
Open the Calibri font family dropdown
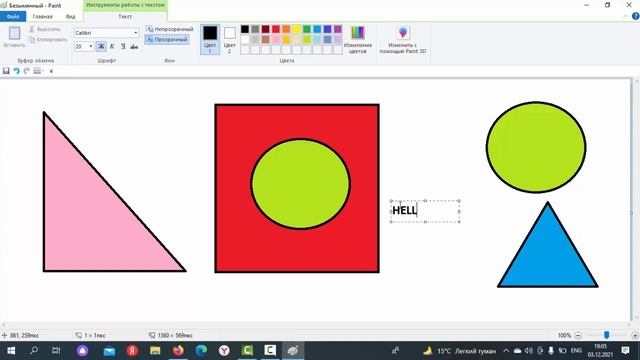(136, 33)
